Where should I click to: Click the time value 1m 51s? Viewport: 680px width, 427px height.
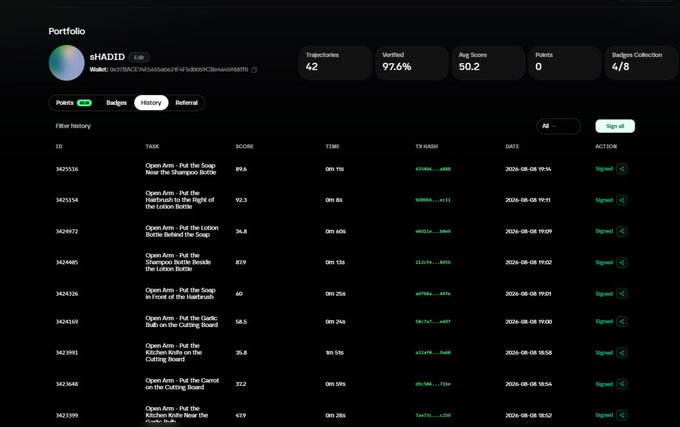[334, 353]
